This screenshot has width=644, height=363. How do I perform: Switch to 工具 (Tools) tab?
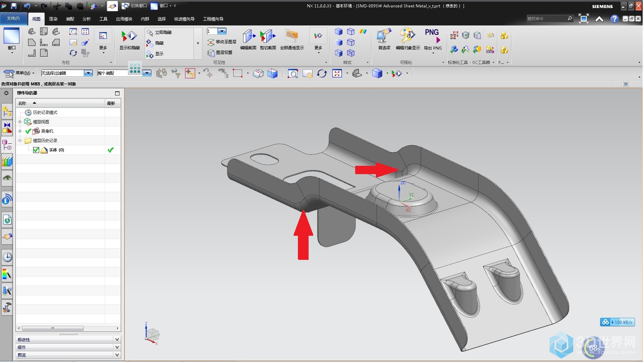tap(103, 19)
